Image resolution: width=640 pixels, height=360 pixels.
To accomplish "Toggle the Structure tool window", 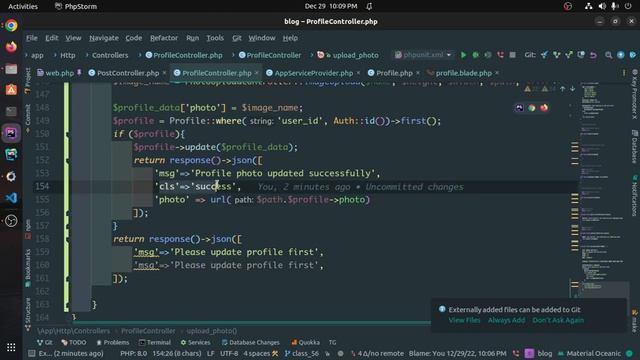I will [28, 314].
